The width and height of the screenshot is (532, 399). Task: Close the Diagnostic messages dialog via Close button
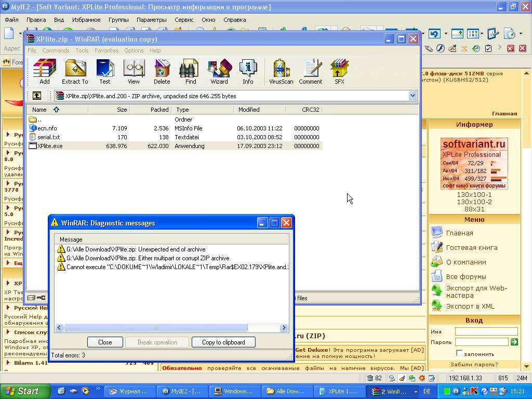tap(105, 342)
